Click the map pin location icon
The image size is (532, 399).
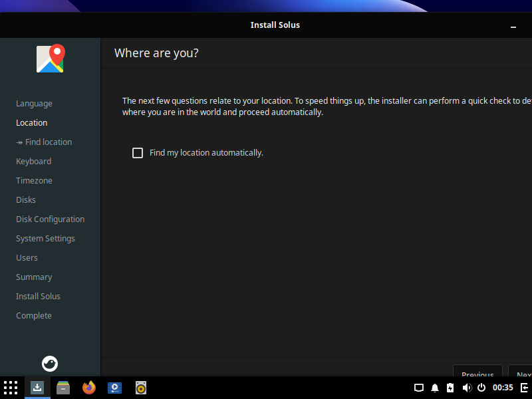pos(51,59)
